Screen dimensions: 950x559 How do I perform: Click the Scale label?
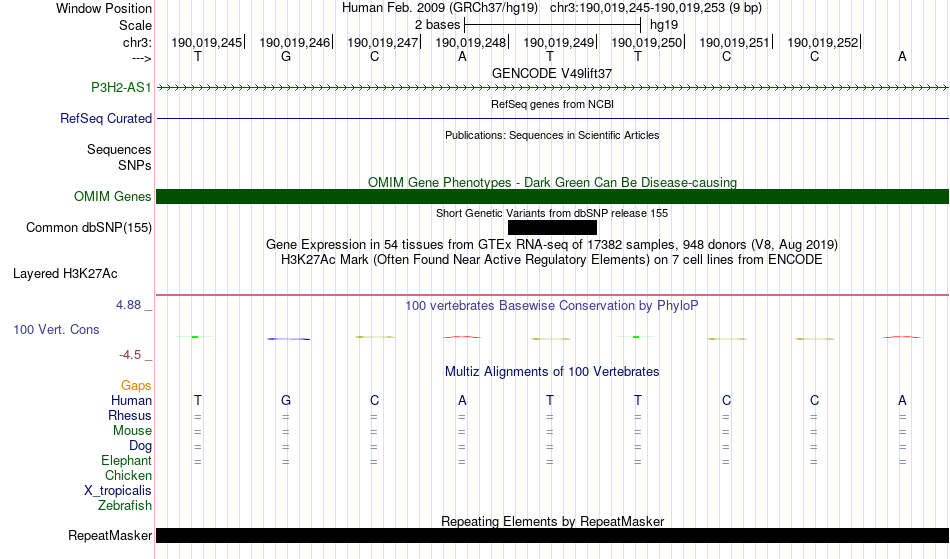pyautogui.click(x=135, y=25)
